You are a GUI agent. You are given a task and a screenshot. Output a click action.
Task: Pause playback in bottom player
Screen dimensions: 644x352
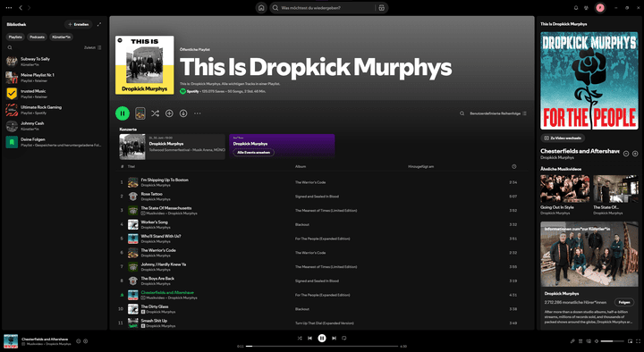322,338
